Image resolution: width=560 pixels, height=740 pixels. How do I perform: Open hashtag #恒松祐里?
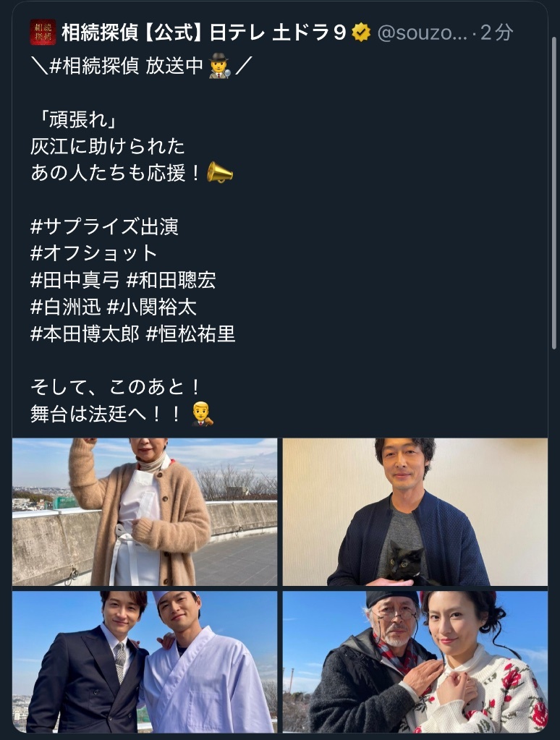point(191,334)
